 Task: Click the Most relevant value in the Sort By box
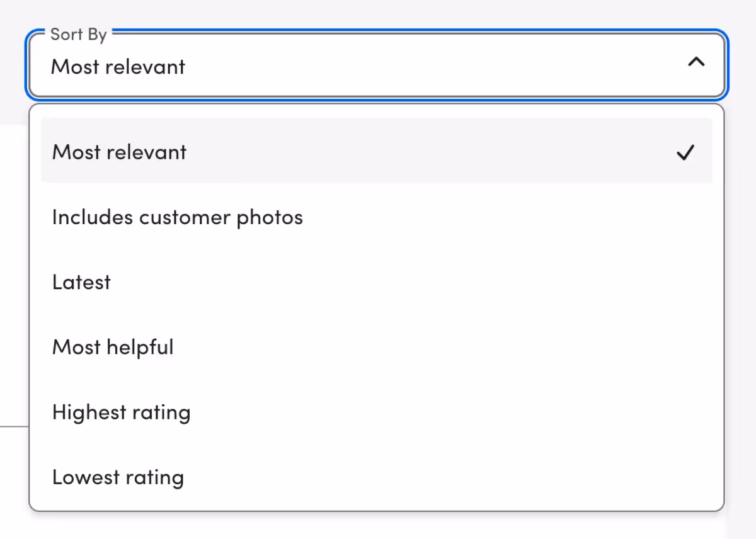(x=118, y=67)
